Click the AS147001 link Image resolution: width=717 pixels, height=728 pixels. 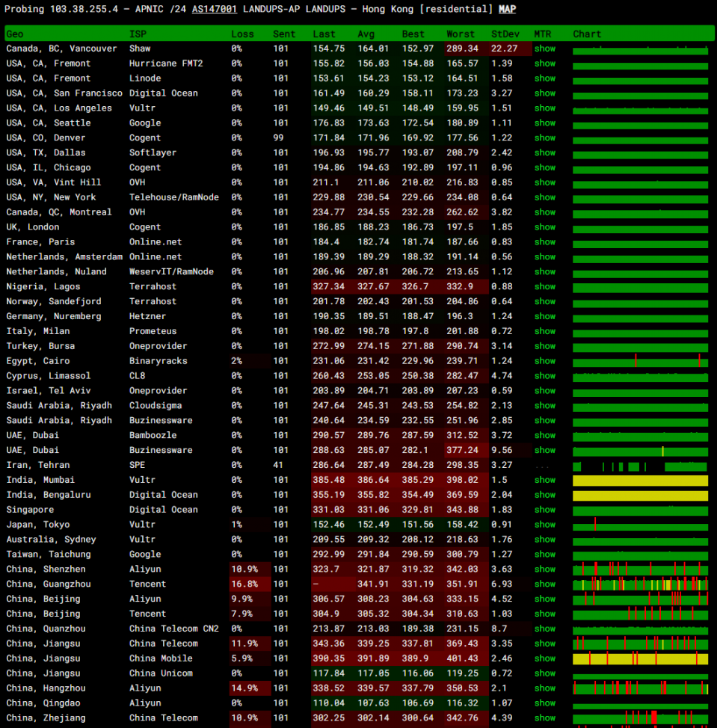(215, 9)
